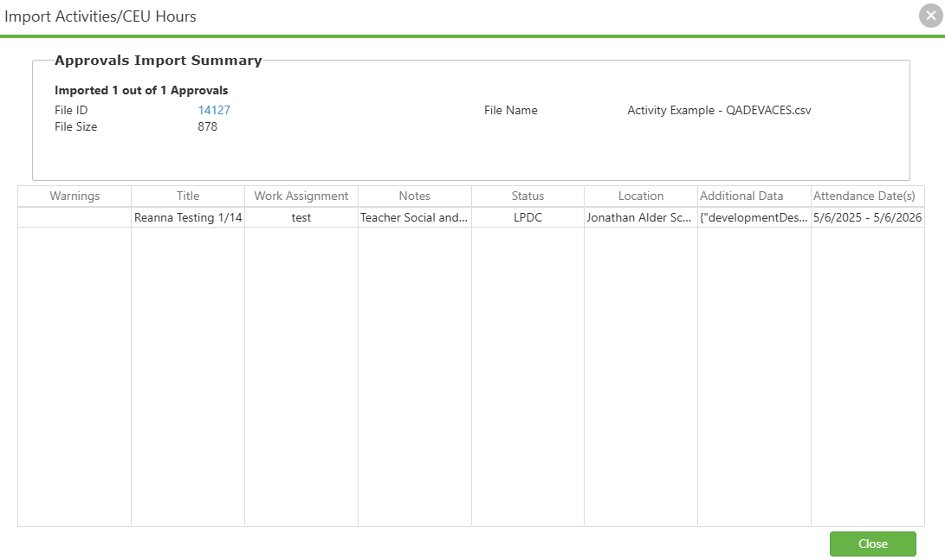
Task: Select the 'Reanna Testing 1/14' title cell
Action: click(188, 217)
